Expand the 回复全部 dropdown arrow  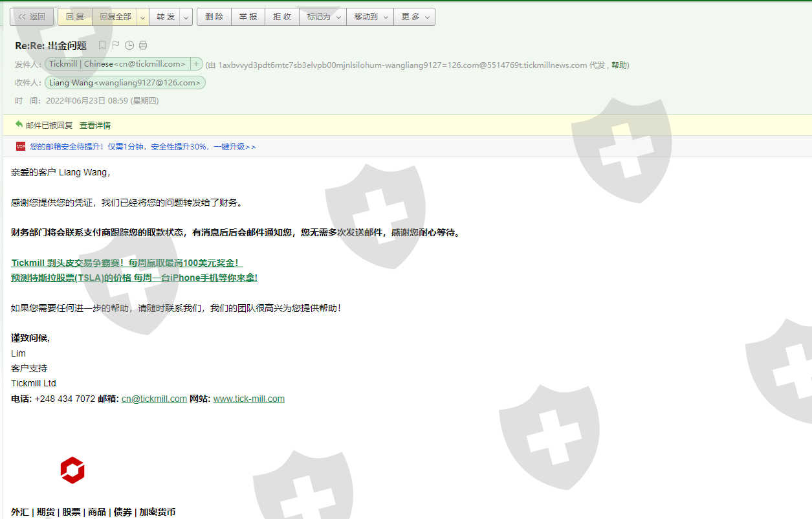point(142,17)
